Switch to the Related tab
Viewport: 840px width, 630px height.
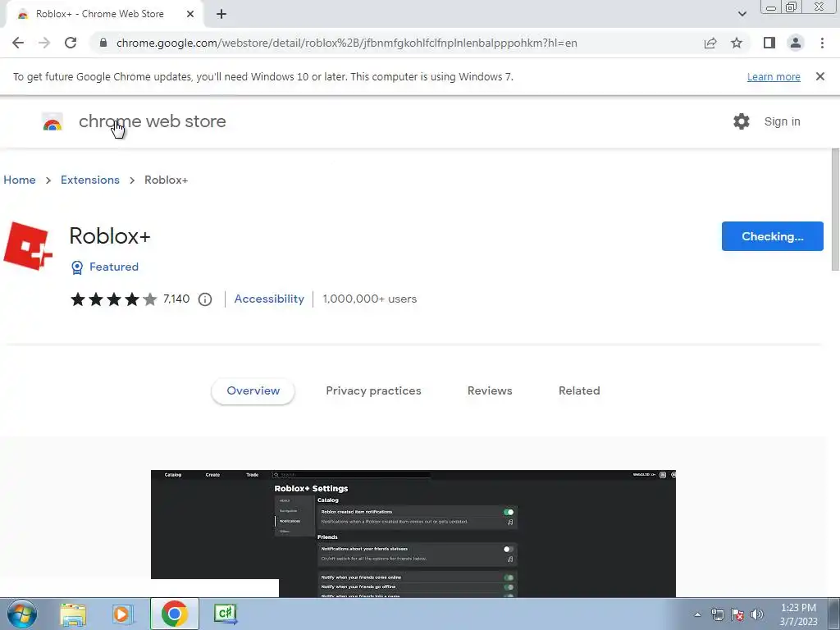579,391
